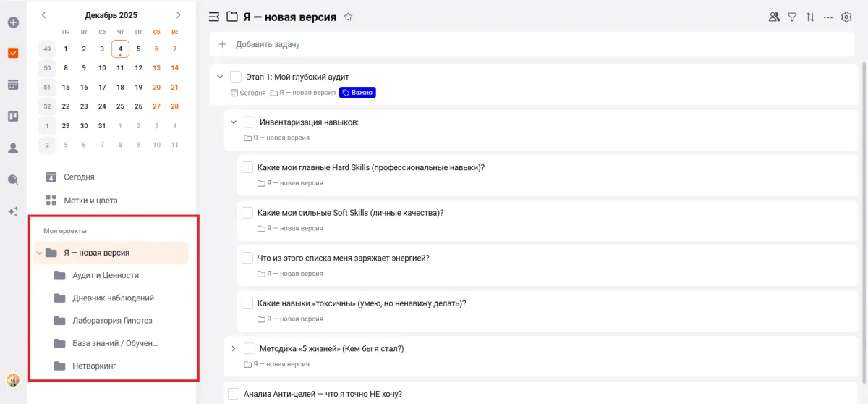Click the blue «Важно» tag label
This screenshot has height=404, width=868.
[357, 93]
